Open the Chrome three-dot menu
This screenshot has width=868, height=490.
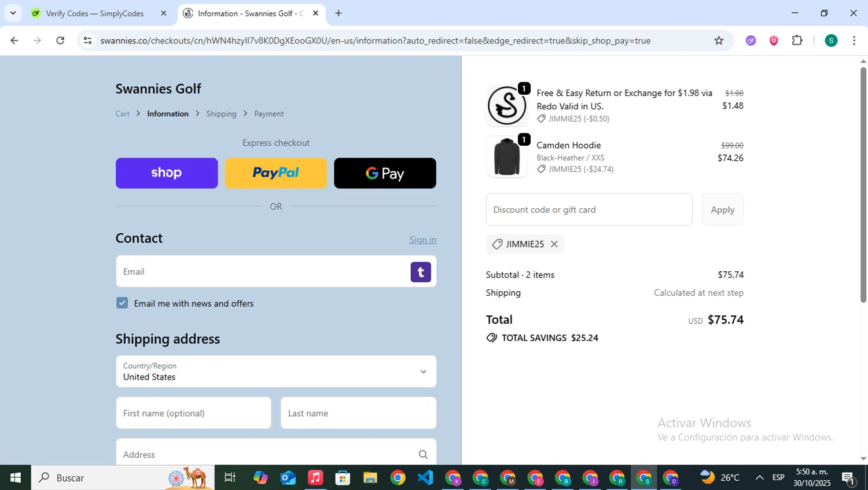[x=854, y=40]
